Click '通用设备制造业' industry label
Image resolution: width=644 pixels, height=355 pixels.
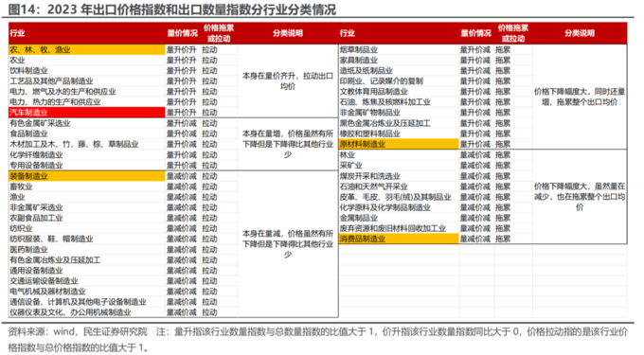pyautogui.click(x=36, y=271)
